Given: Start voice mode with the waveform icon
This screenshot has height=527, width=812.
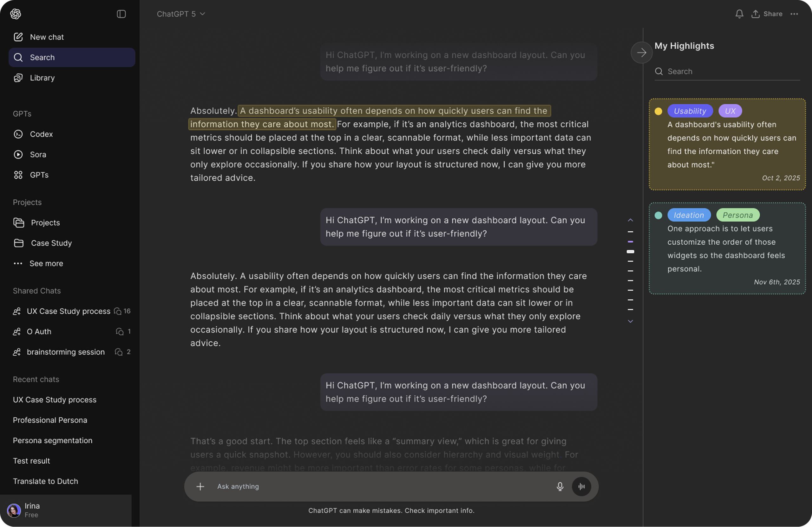Looking at the screenshot, I should (x=582, y=486).
